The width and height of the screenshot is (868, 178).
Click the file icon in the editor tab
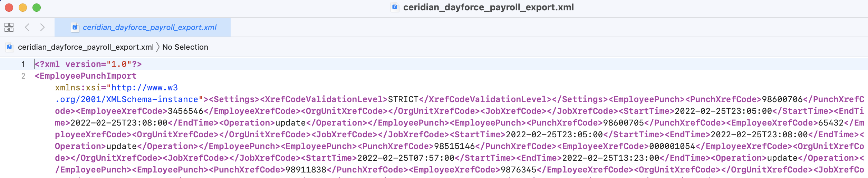coord(75,27)
